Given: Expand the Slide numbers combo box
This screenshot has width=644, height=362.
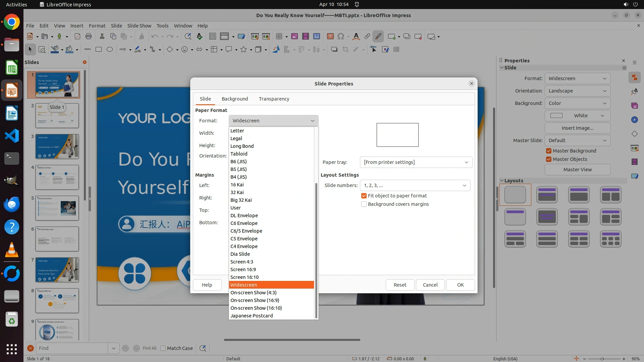Looking at the screenshot, I should [x=415, y=185].
